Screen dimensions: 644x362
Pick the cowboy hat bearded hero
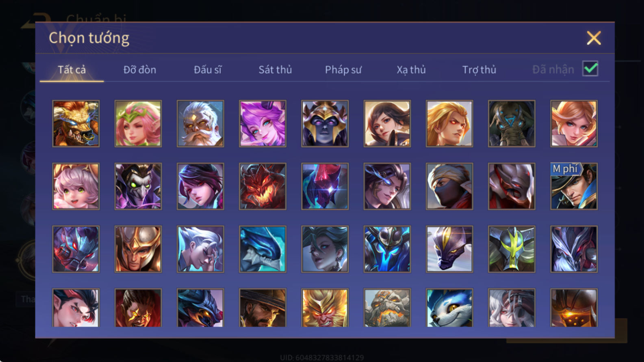[262, 308]
